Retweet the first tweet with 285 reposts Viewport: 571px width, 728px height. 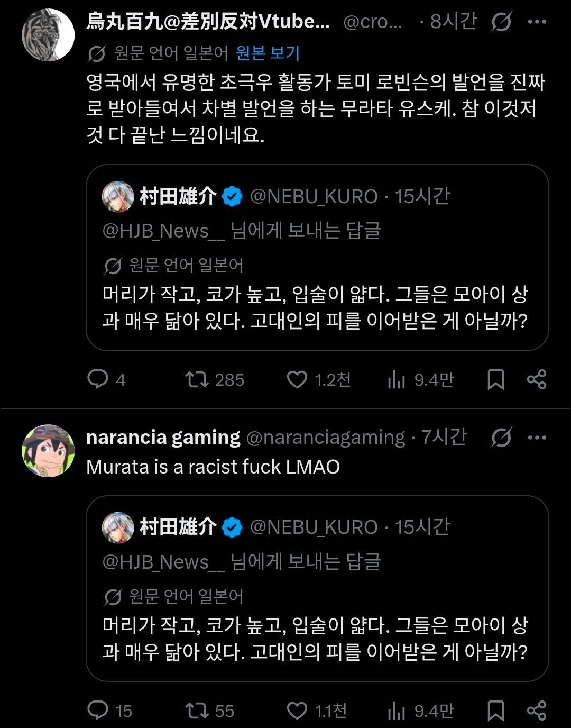(x=197, y=379)
